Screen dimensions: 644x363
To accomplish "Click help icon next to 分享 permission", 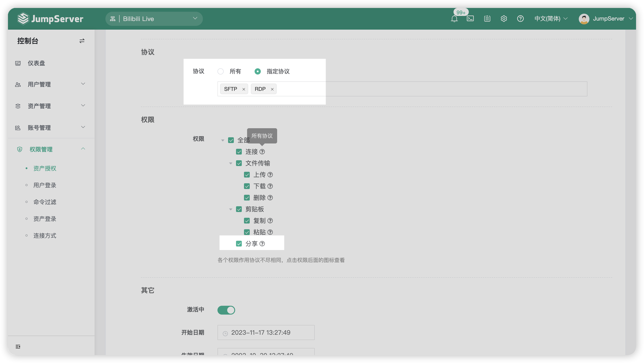I will 262,244.
